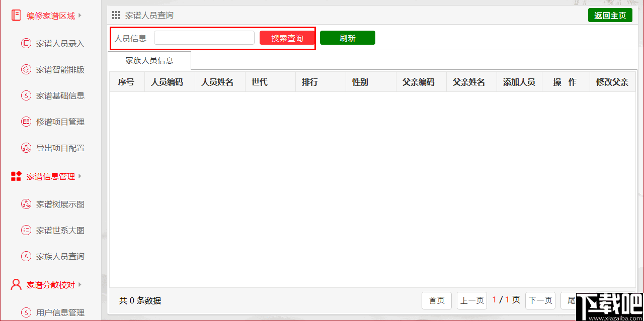Click the 人员信息 search input field

pos(204,38)
